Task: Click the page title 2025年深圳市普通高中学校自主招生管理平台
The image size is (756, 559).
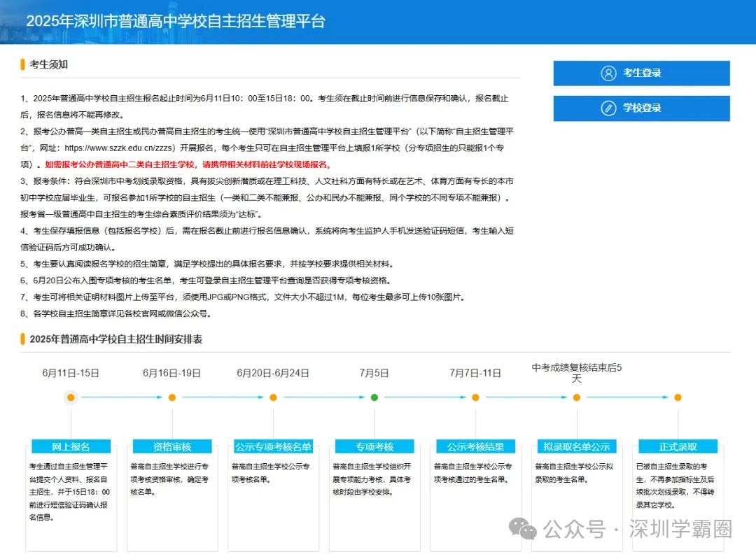Action: [176, 21]
